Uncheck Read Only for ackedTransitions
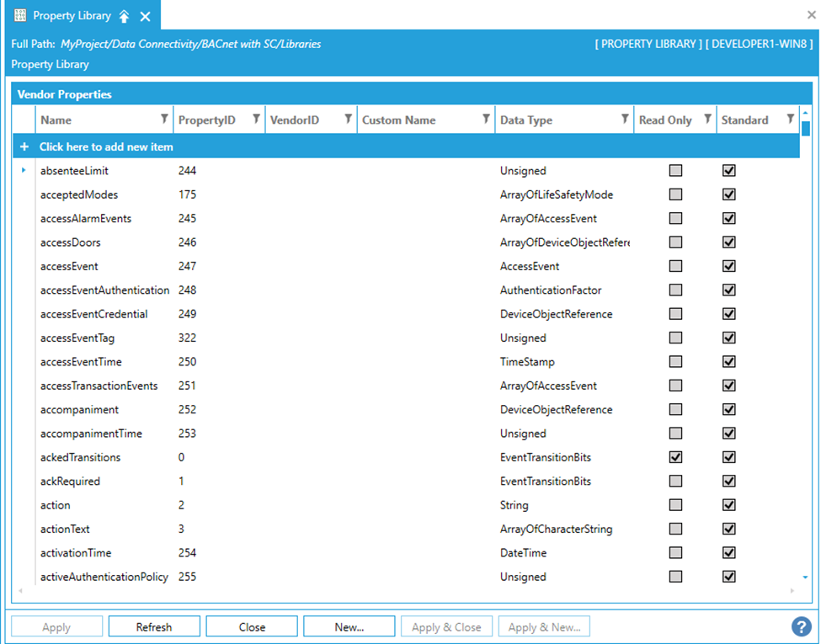The image size is (821, 644). point(675,457)
